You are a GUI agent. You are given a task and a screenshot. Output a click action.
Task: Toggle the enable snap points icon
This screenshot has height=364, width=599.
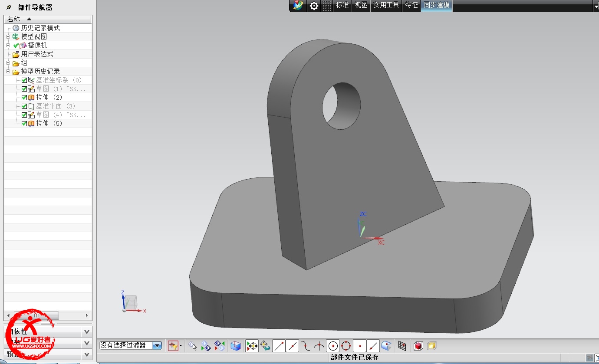(x=252, y=346)
